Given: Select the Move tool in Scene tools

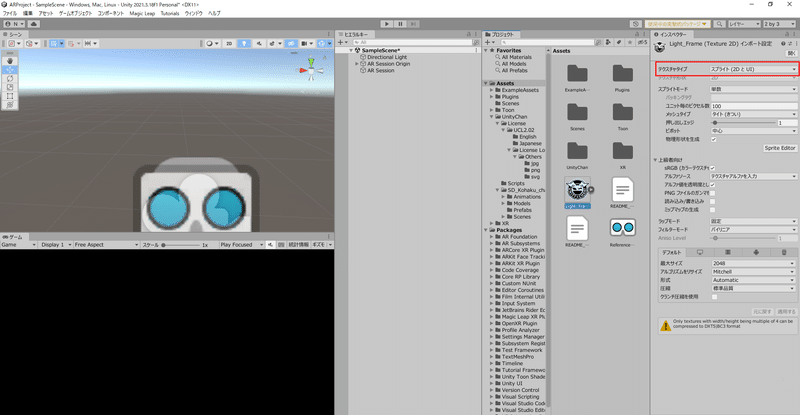Looking at the screenshot, I should (x=10, y=69).
